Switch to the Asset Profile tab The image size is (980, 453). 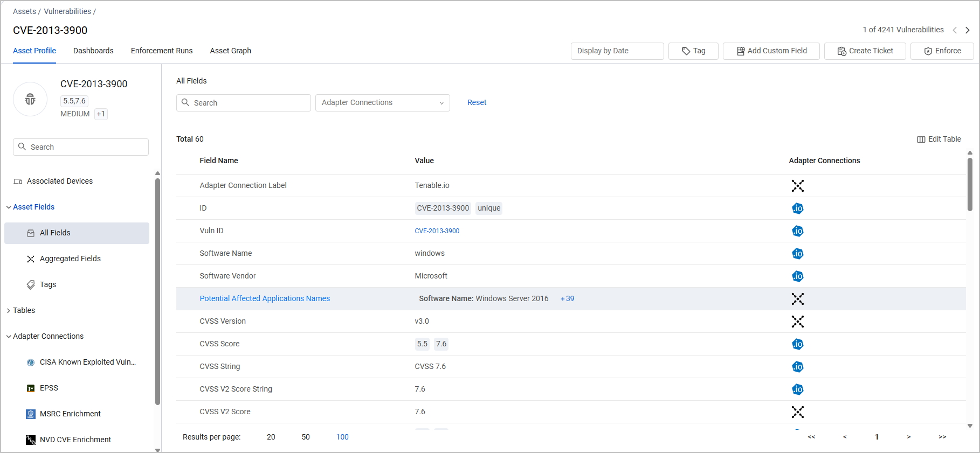pyautogui.click(x=34, y=51)
